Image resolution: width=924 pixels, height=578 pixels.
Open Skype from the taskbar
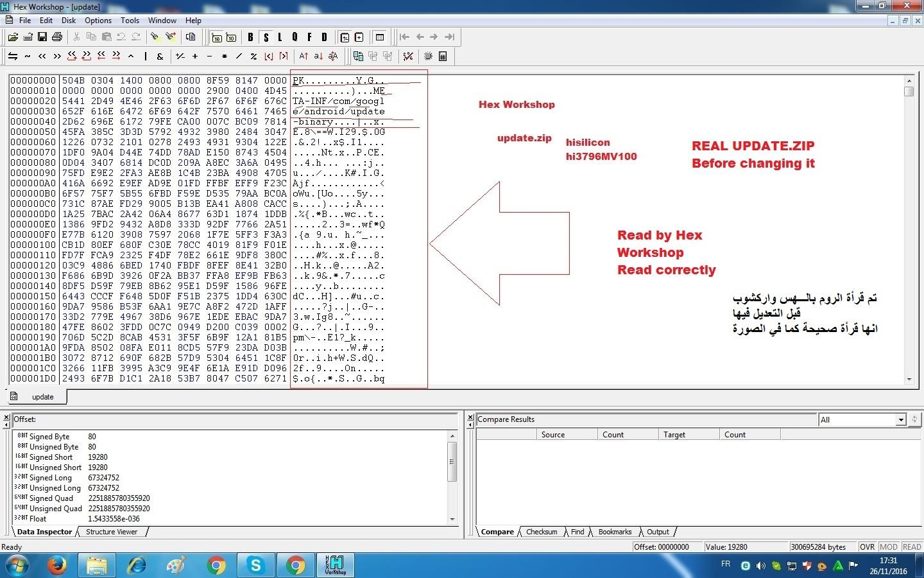click(x=255, y=565)
